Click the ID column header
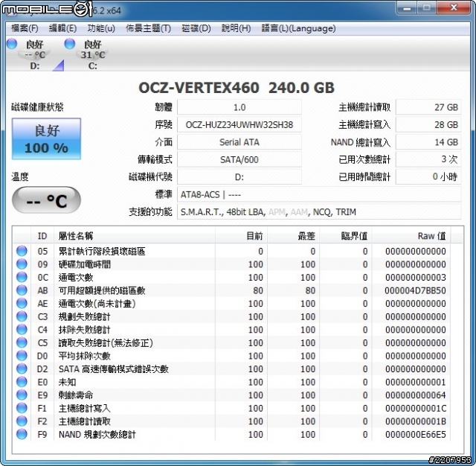This screenshot has height=466, width=476. pos(42,236)
